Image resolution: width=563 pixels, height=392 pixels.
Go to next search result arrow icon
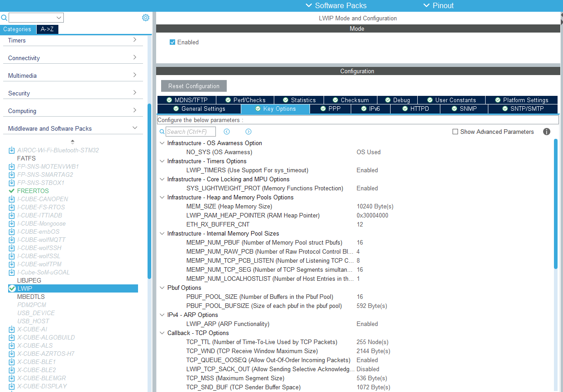248,132
